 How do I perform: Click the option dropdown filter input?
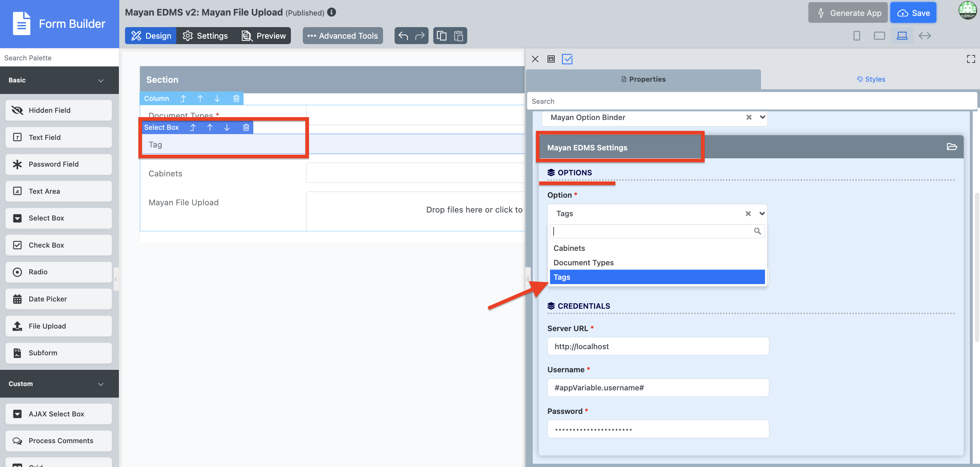click(657, 231)
